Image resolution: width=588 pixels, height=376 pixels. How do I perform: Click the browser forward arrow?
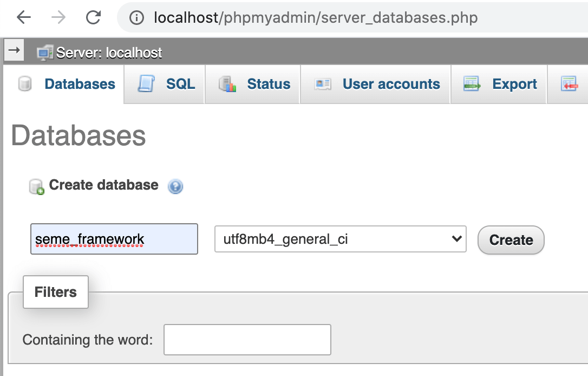58,17
